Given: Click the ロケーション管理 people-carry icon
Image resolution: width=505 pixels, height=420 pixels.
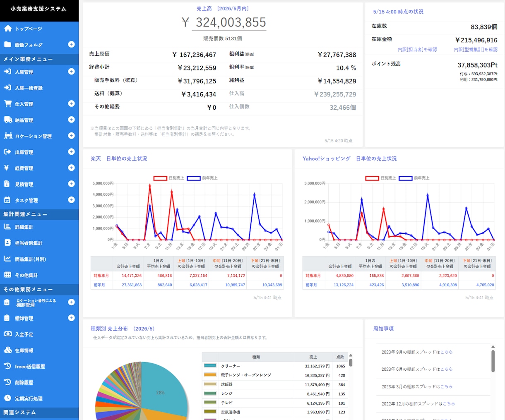Looking at the screenshot, I should coord(8,136).
